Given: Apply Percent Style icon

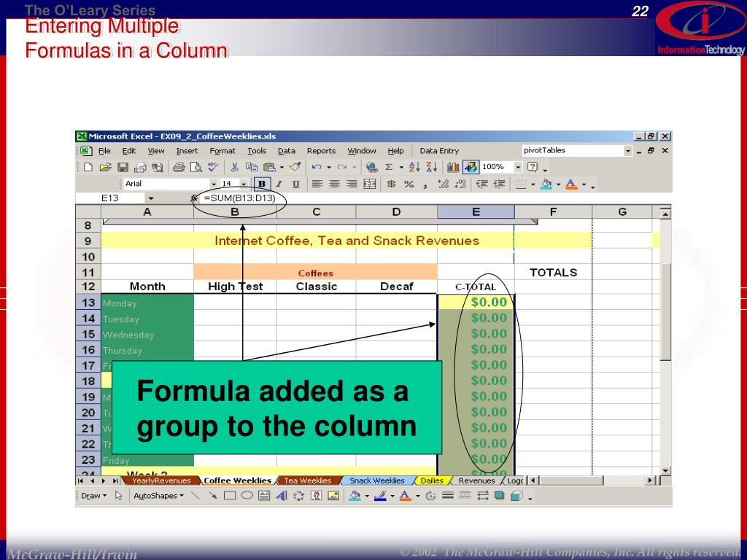Looking at the screenshot, I should (409, 184).
